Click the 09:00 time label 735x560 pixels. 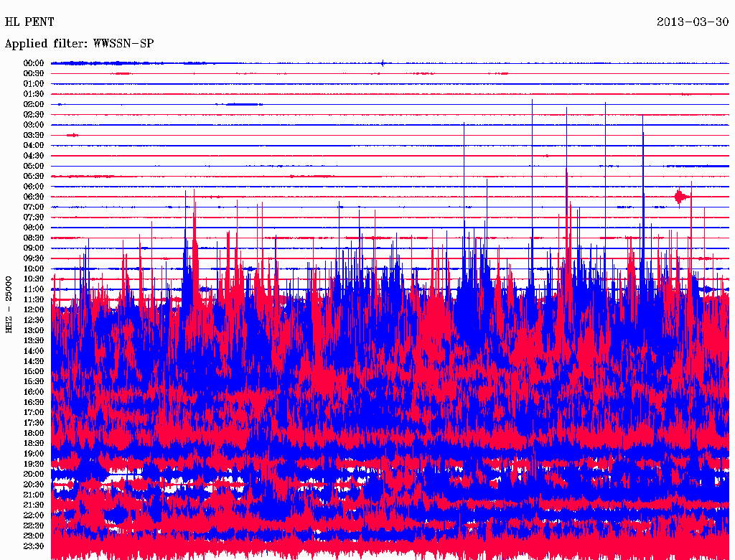[x=33, y=248]
